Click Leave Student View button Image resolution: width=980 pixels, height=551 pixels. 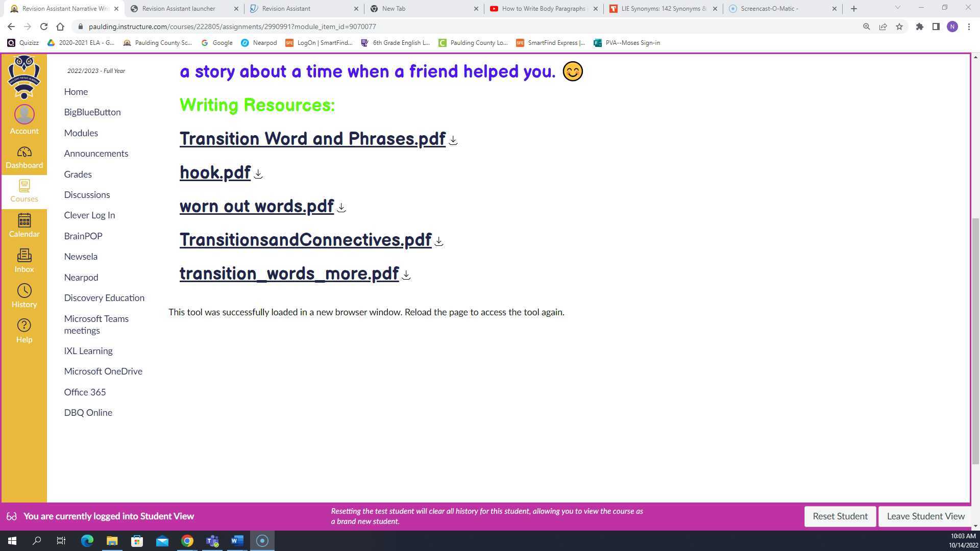point(925,516)
